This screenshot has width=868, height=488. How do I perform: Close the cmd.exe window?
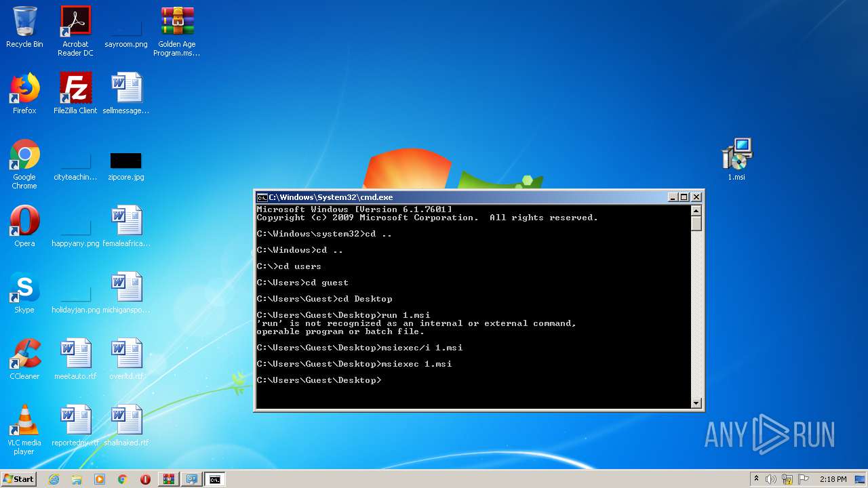tap(696, 197)
